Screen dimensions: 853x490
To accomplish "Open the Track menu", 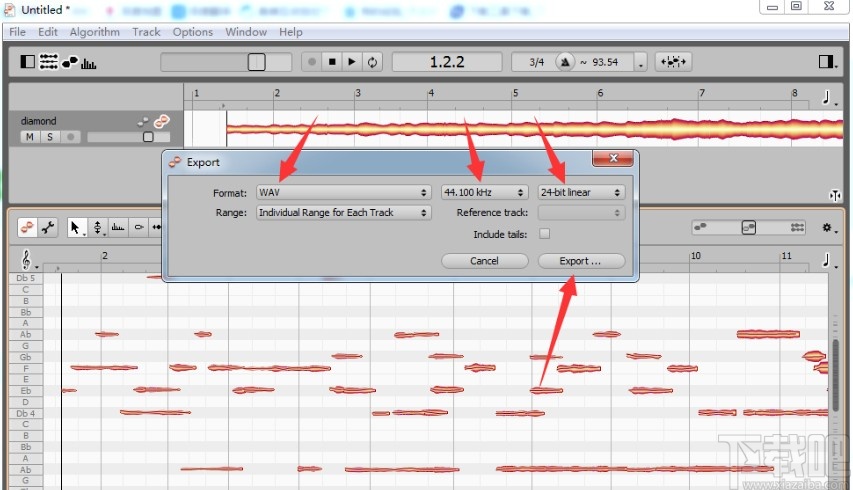I will pyautogui.click(x=146, y=32).
